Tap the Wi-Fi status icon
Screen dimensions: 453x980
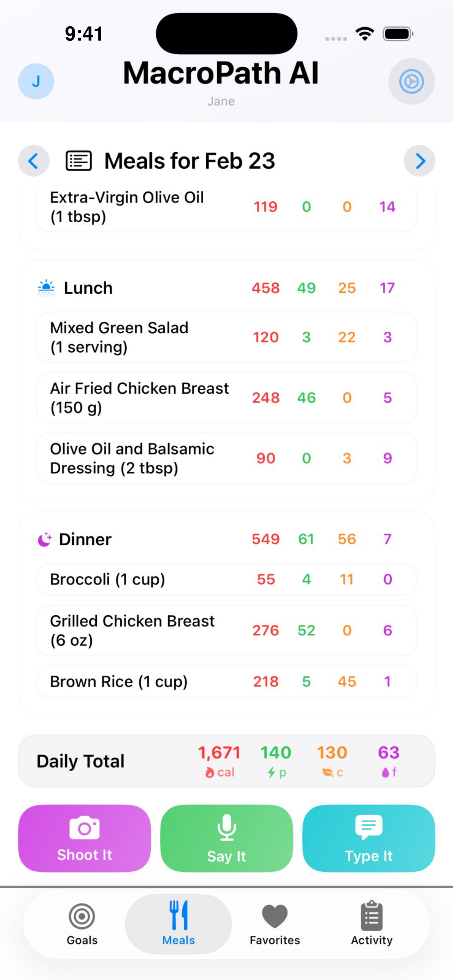pos(365,34)
